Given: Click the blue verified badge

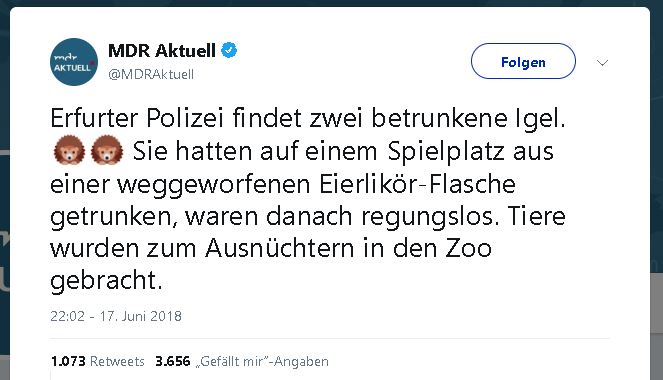Looking at the screenshot, I should (x=229, y=50).
